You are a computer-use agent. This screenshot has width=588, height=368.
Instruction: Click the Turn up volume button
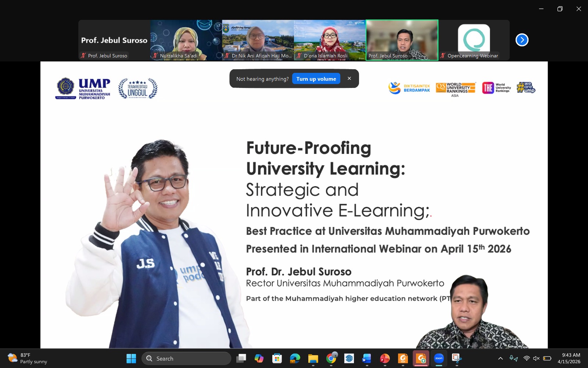tap(316, 78)
